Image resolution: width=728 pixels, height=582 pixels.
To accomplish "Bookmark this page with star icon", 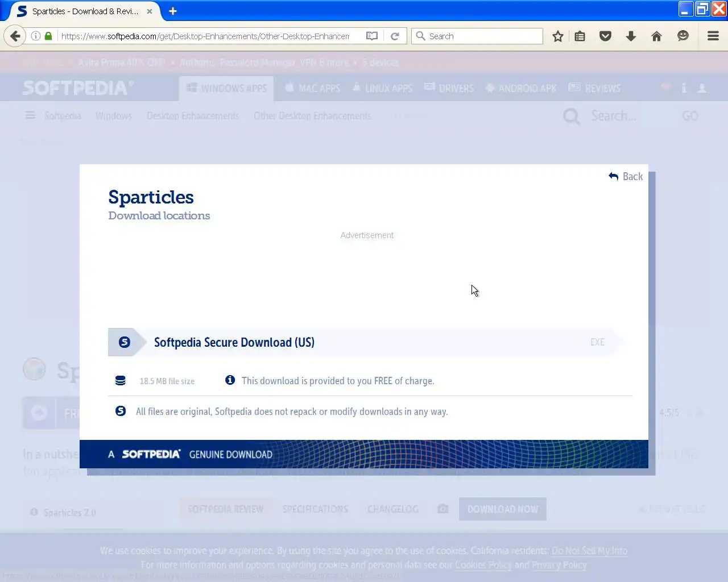I will [x=558, y=36].
